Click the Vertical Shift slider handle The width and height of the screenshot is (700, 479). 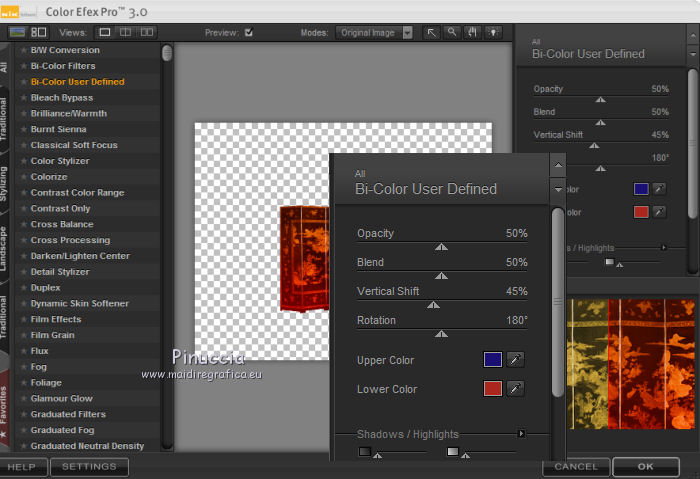pos(432,305)
